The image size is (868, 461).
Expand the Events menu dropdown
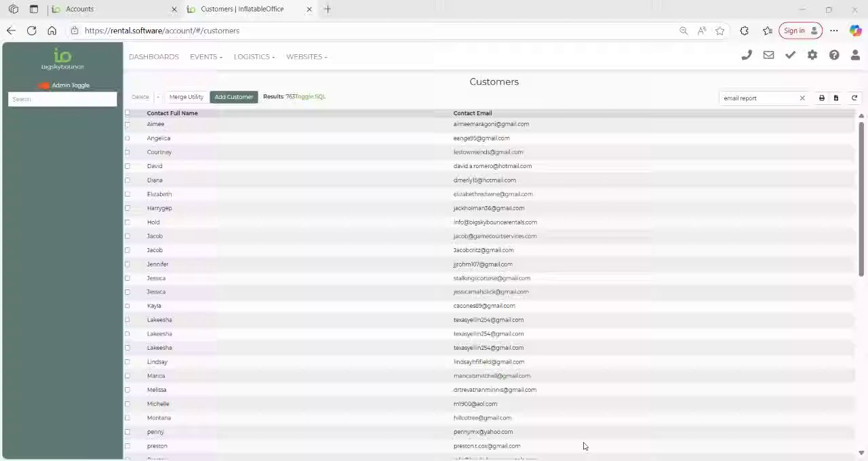point(206,57)
